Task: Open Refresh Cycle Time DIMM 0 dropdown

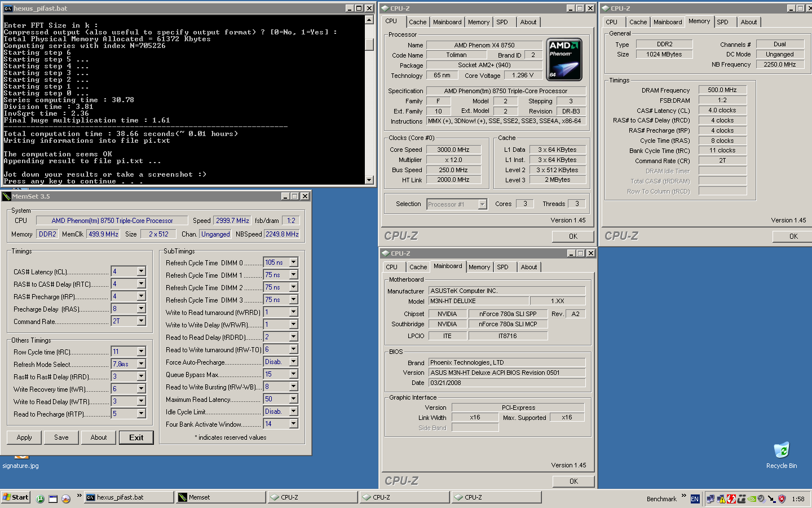Action: coord(293,262)
